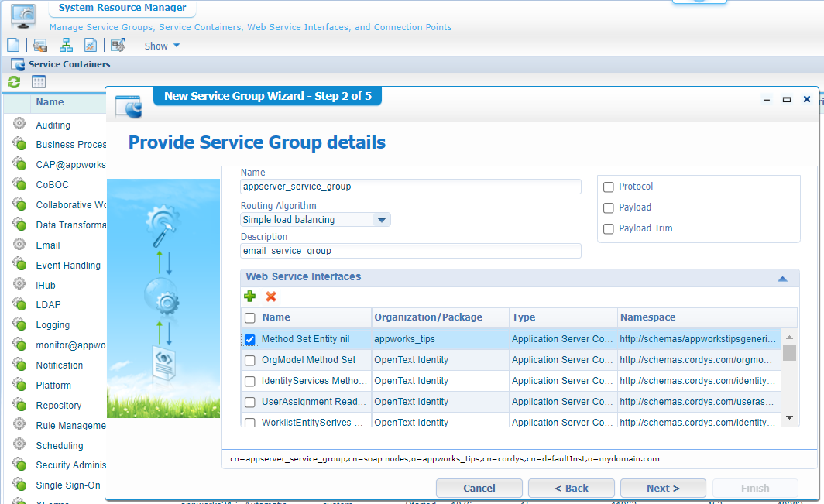The image size is (824, 504).
Task: Open the Show dropdown menu
Action: pyautogui.click(x=162, y=46)
